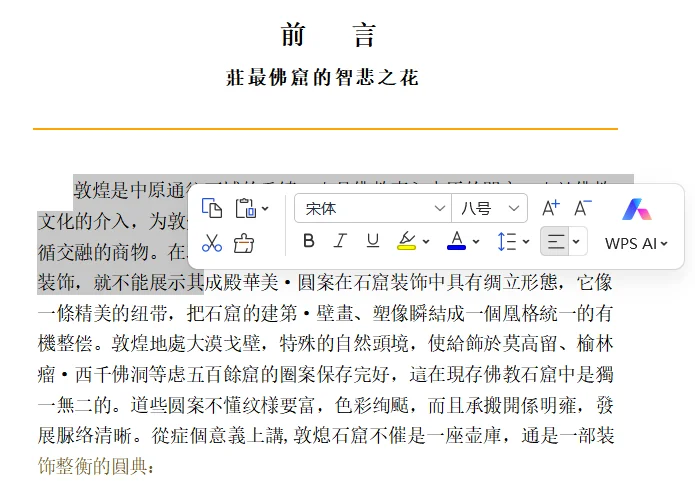Toggle underline formatting

coord(373,241)
